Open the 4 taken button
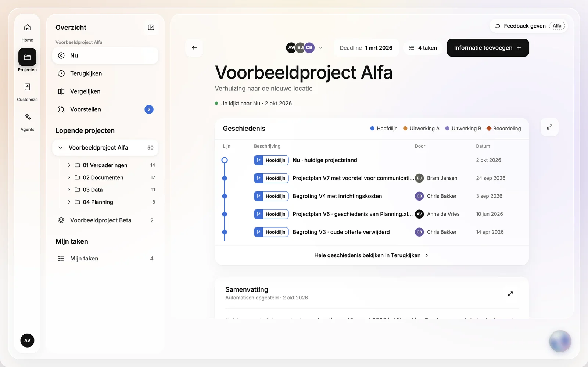The height and width of the screenshot is (367, 588). [x=423, y=48]
